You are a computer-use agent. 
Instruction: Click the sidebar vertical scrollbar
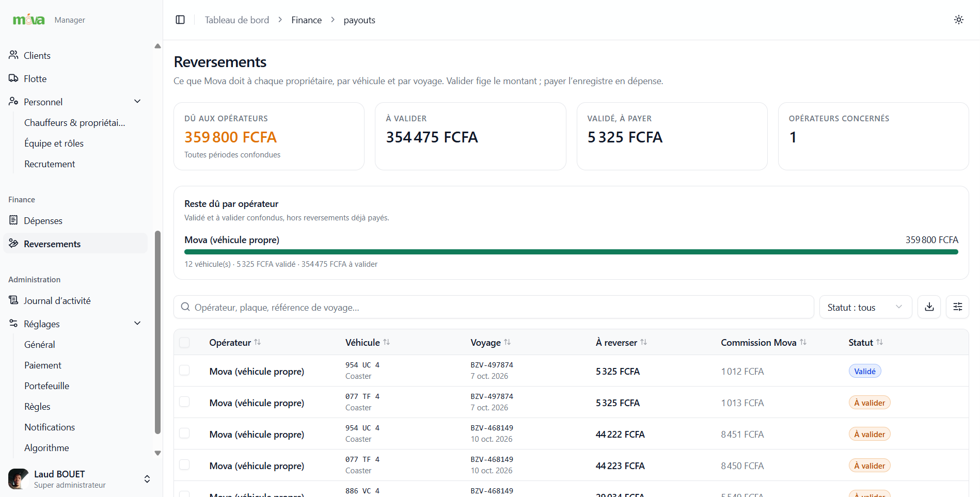pos(157,332)
